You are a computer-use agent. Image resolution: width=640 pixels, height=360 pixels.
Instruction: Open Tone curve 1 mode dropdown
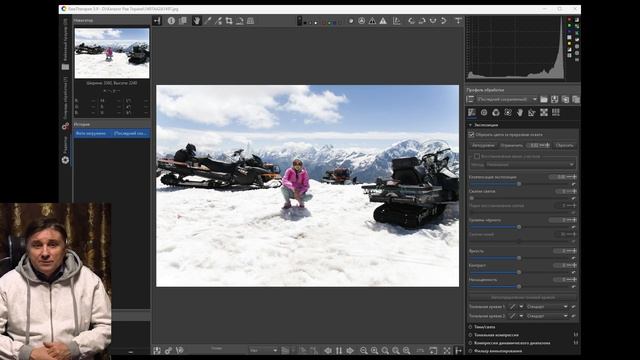[x=547, y=307]
